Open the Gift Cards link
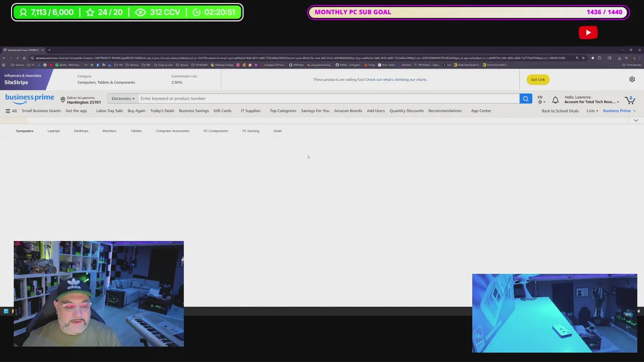644x362 pixels. [x=222, y=111]
